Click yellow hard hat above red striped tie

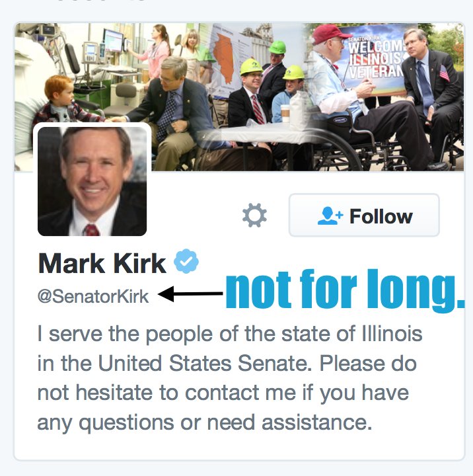(x=251, y=67)
